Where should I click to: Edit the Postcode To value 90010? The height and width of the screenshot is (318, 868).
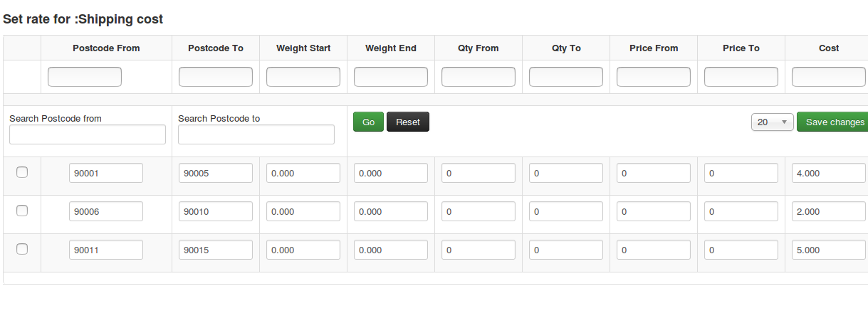coord(216,211)
